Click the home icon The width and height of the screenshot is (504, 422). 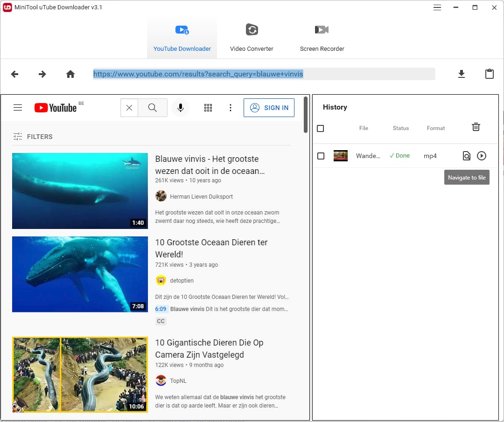point(70,74)
